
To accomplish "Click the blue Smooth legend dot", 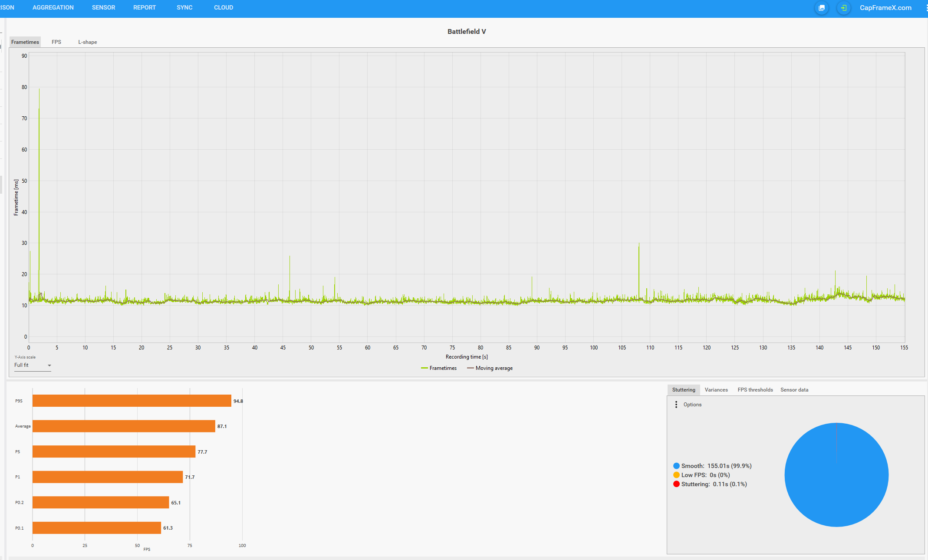I will click(x=676, y=466).
